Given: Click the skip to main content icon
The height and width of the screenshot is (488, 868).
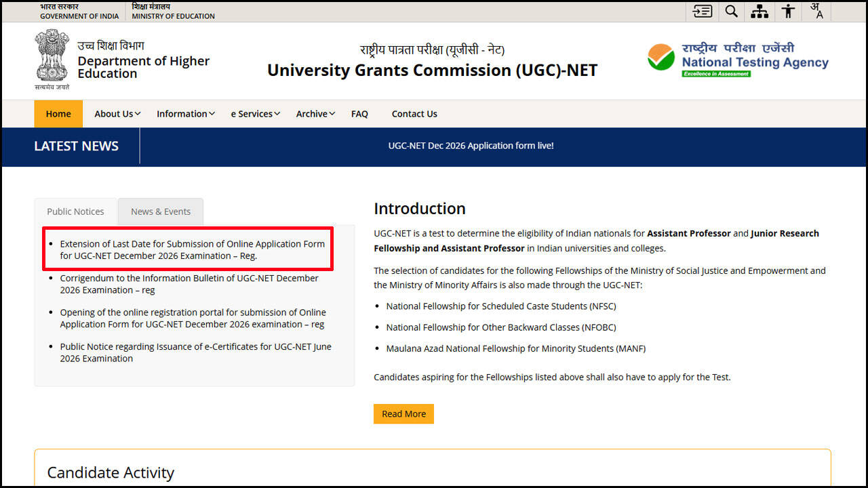Looking at the screenshot, I should click(702, 11).
